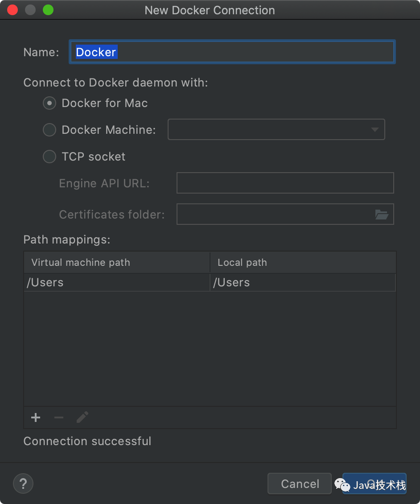Select the /Users virtual machine path cell

tap(117, 282)
